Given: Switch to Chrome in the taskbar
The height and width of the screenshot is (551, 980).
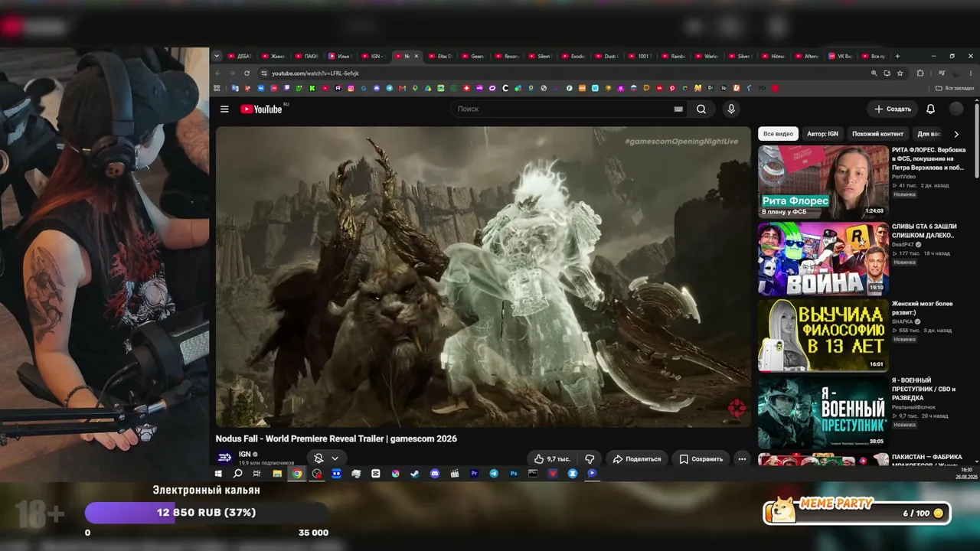Looking at the screenshot, I should click(x=297, y=474).
